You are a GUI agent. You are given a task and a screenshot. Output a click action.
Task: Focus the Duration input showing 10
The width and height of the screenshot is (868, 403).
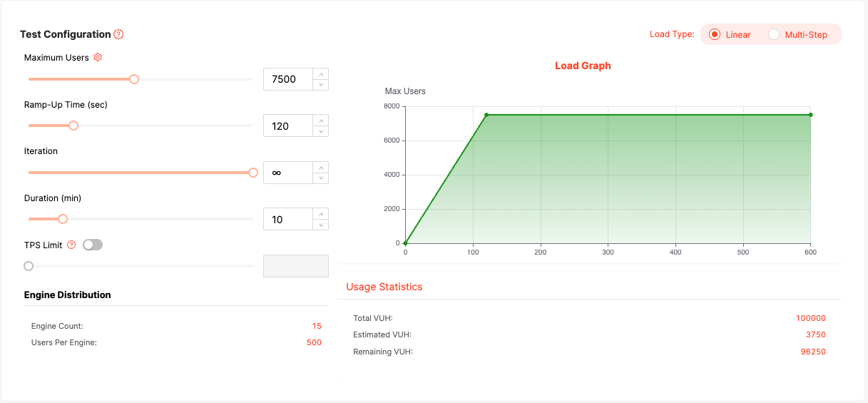point(288,219)
